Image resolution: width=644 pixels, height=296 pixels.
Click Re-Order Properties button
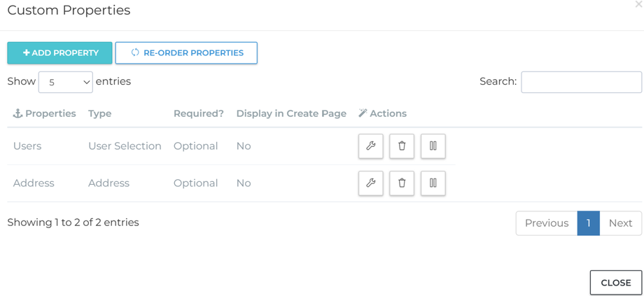click(186, 52)
